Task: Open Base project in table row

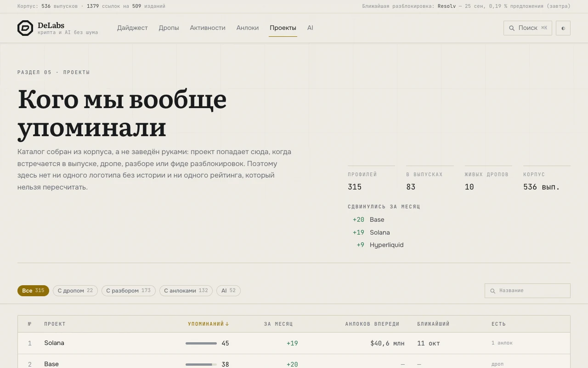Action: click(51, 364)
